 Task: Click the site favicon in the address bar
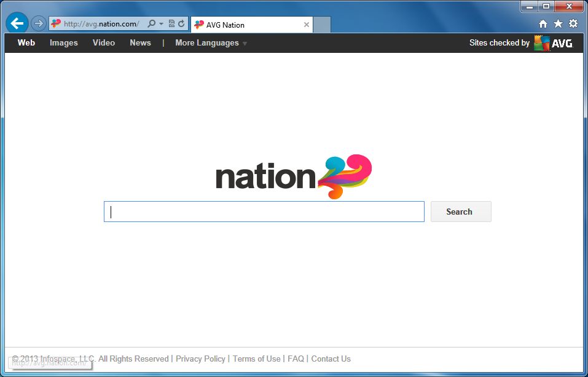pyautogui.click(x=56, y=23)
